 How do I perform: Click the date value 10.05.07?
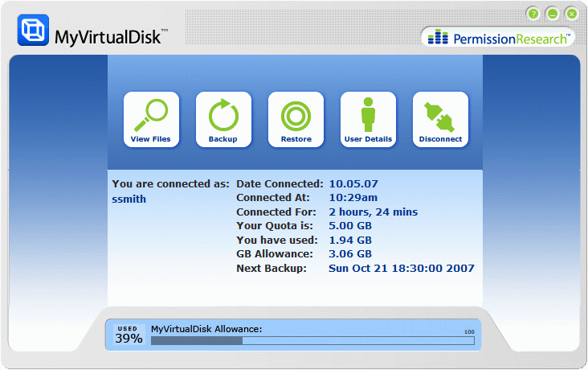pos(353,184)
